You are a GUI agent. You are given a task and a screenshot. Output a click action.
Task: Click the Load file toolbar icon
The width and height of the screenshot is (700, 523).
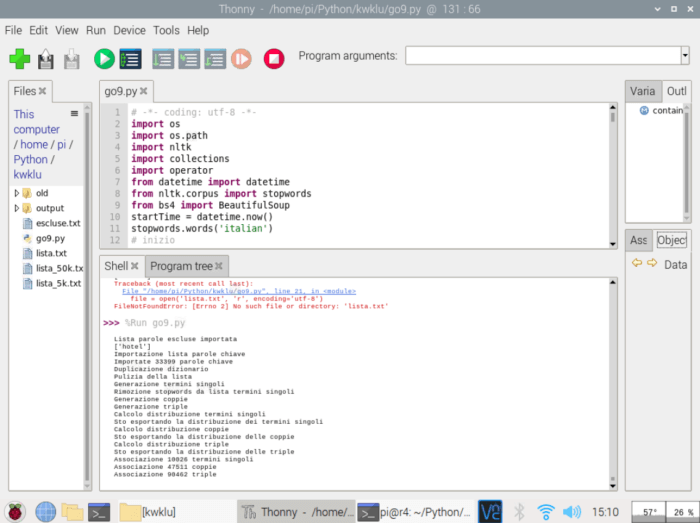tap(45, 59)
